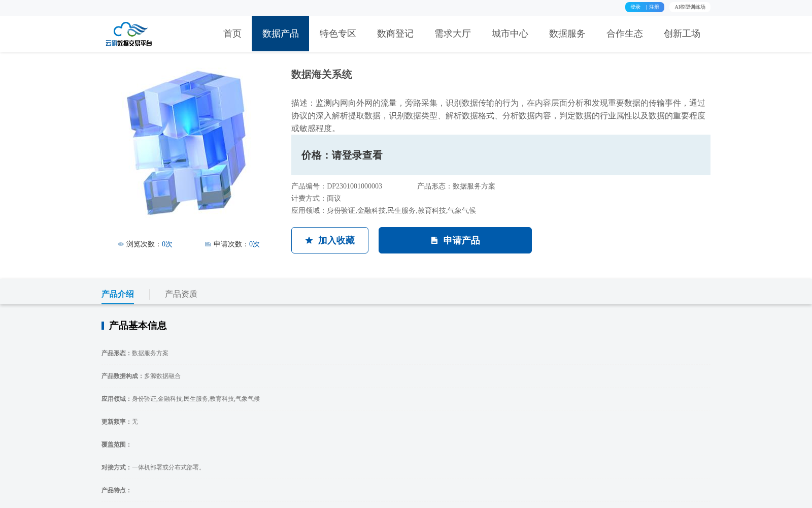The width and height of the screenshot is (812, 508).
Task: Open the AI模型训练场 link
Action: [x=690, y=7]
